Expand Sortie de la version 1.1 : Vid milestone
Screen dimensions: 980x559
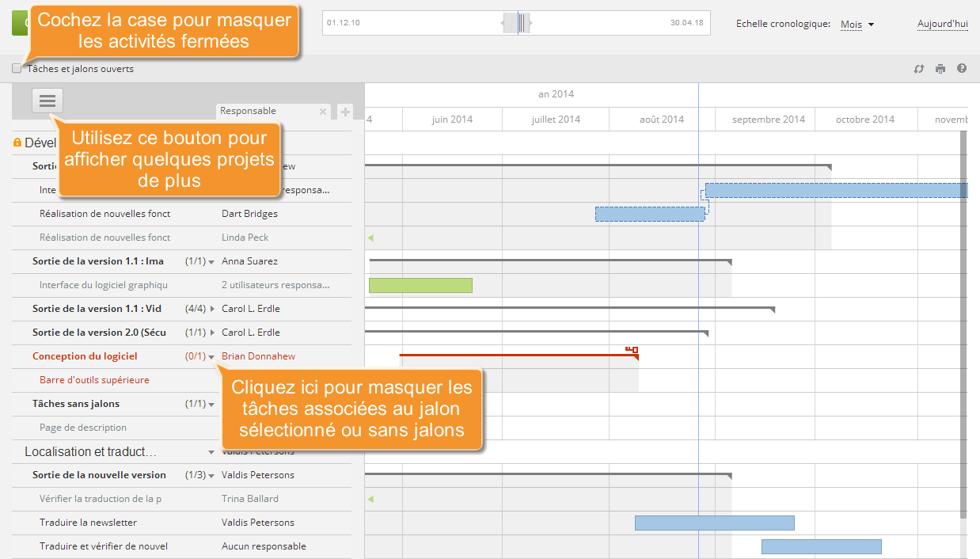point(212,309)
